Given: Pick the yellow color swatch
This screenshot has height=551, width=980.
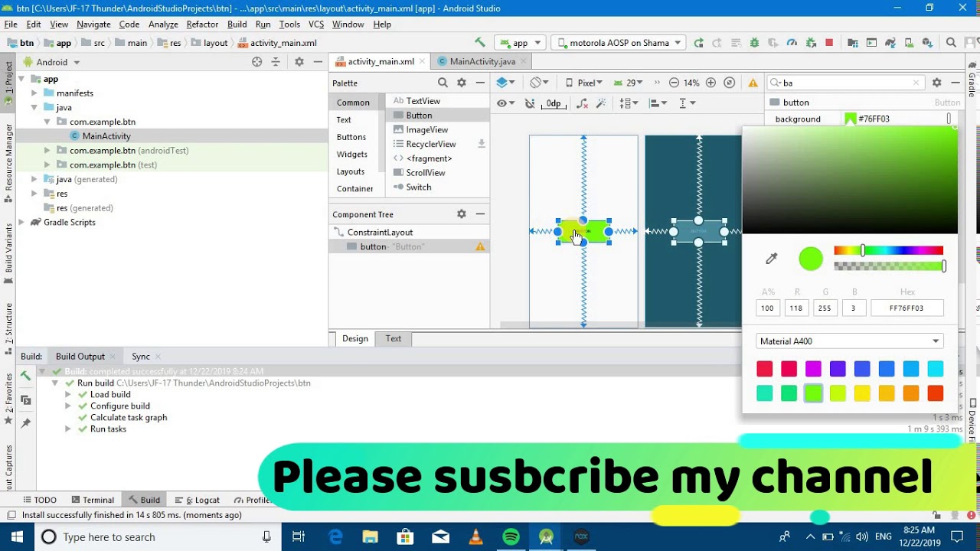Looking at the screenshot, I should click(x=862, y=393).
